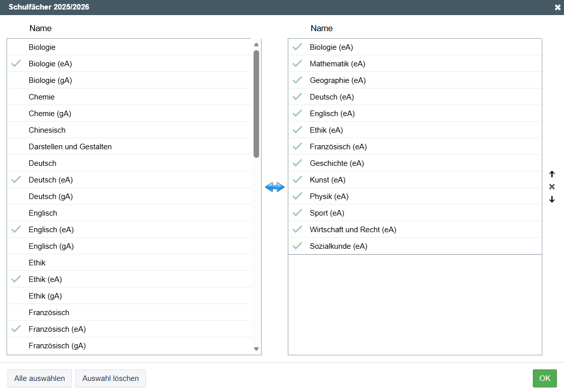Click the left list's vertical scrollbar thumb

pos(256,104)
